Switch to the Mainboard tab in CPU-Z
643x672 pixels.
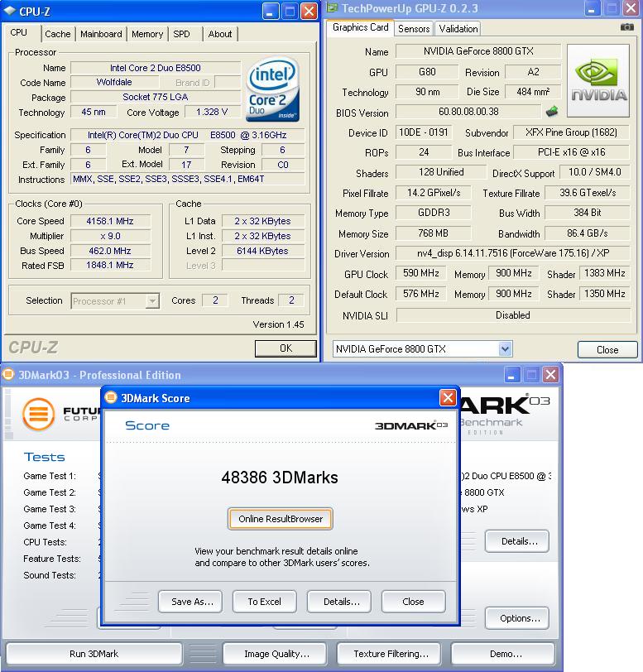pos(101,34)
